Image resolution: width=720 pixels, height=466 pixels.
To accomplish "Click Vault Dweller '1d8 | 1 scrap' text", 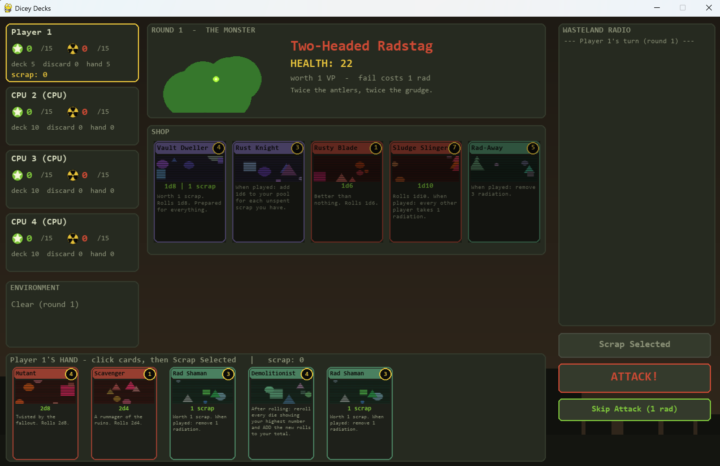I will tap(190, 186).
